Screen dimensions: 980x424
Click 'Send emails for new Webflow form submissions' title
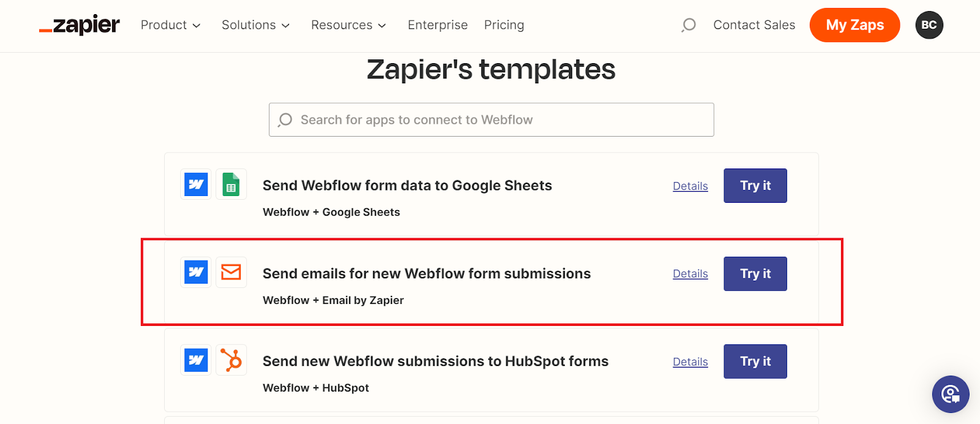[427, 274]
